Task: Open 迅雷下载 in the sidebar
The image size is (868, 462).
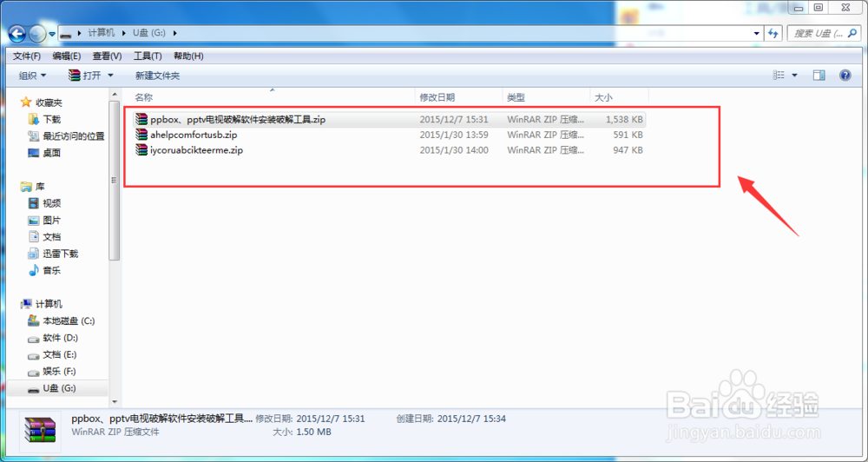Action: pos(53,254)
